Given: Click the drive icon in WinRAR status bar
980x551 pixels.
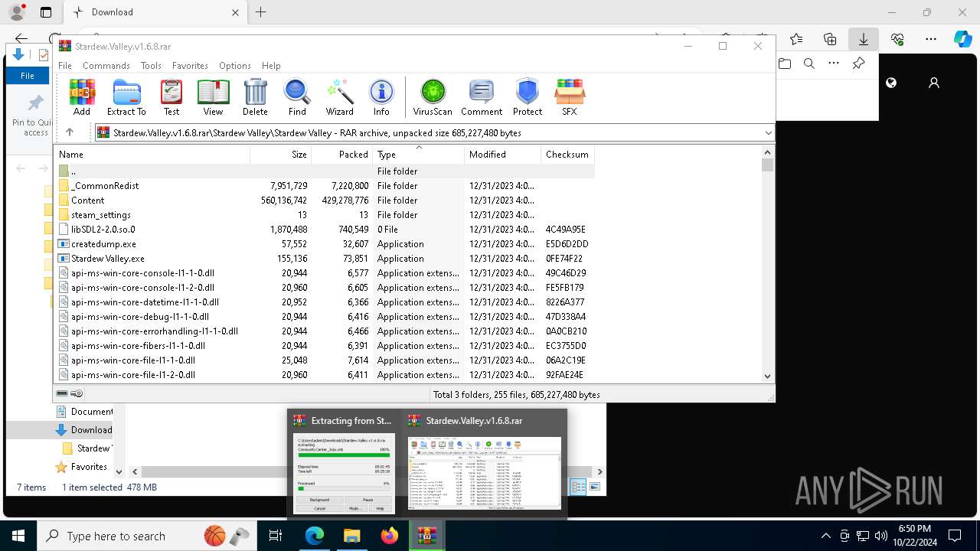Looking at the screenshot, I should (x=62, y=393).
